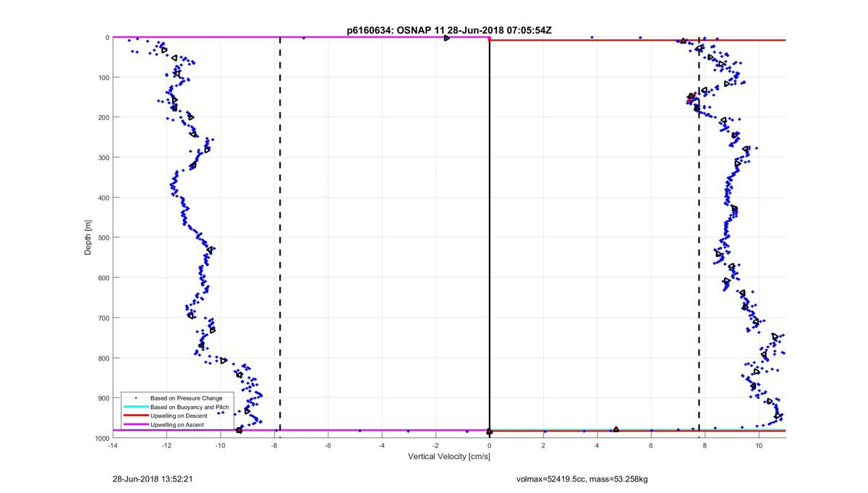Click depth axis tick label '100'
868x493 pixels.
103,77
